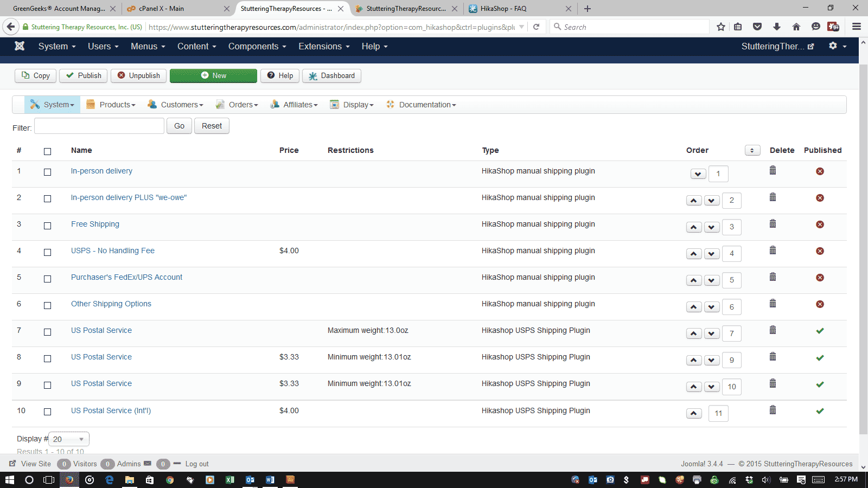
Task: Click the Filter text input field
Action: (x=99, y=126)
